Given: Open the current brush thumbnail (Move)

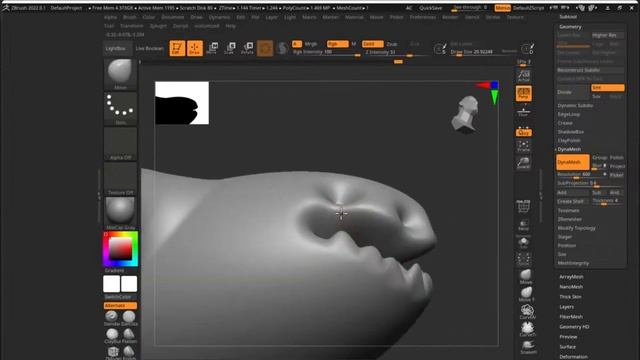Looking at the screenshot, I should point(120,74).
